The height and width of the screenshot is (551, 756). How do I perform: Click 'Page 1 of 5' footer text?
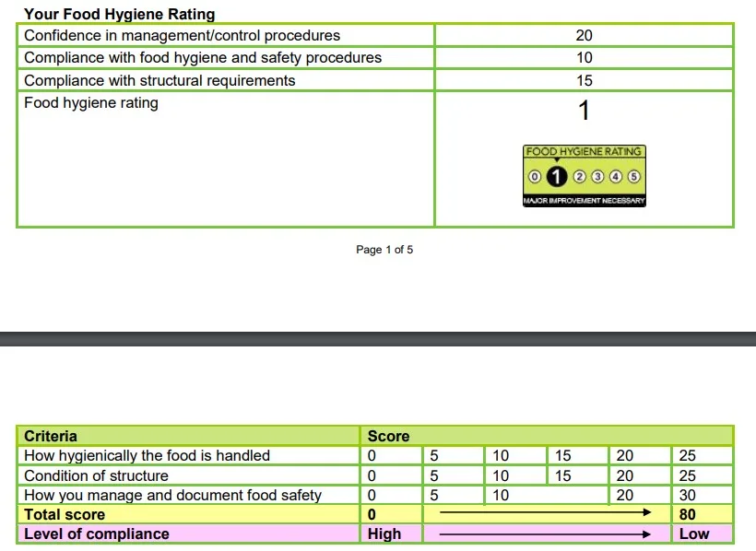pos(384,249)
